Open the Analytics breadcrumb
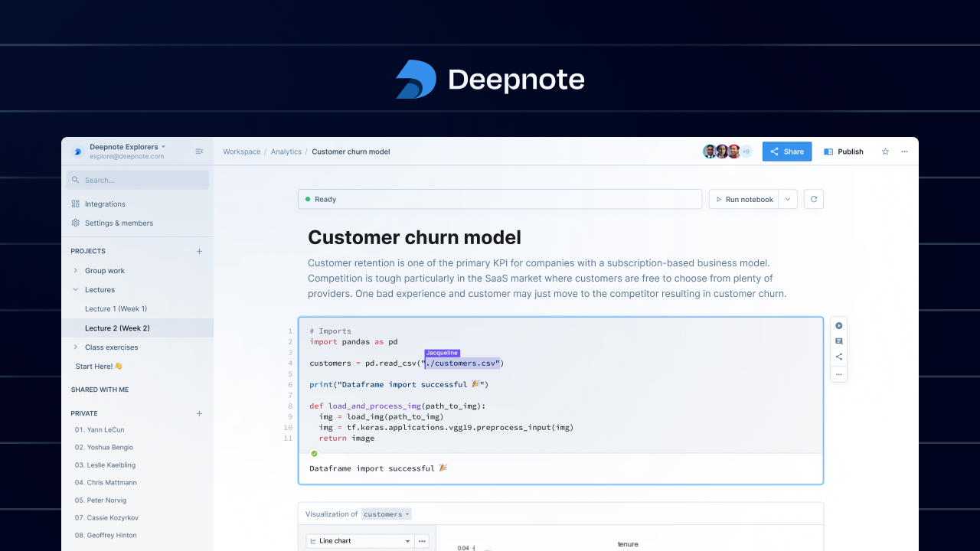The height and width of the screenshot is (551, 980). (x=286, y=152)
